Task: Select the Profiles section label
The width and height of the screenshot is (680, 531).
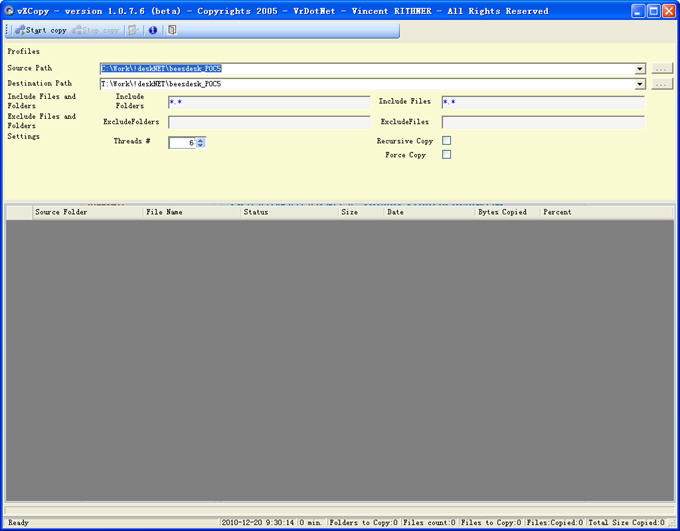Action: [23, 51]
